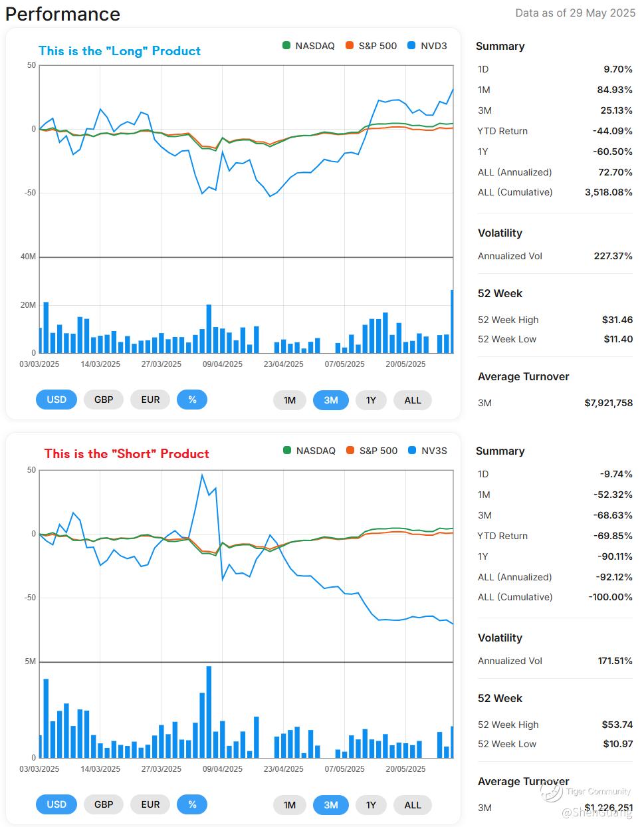Toggle percent view in Short product chart
Viewport: 644px width, 827px height.
click(x=192, y=804)
